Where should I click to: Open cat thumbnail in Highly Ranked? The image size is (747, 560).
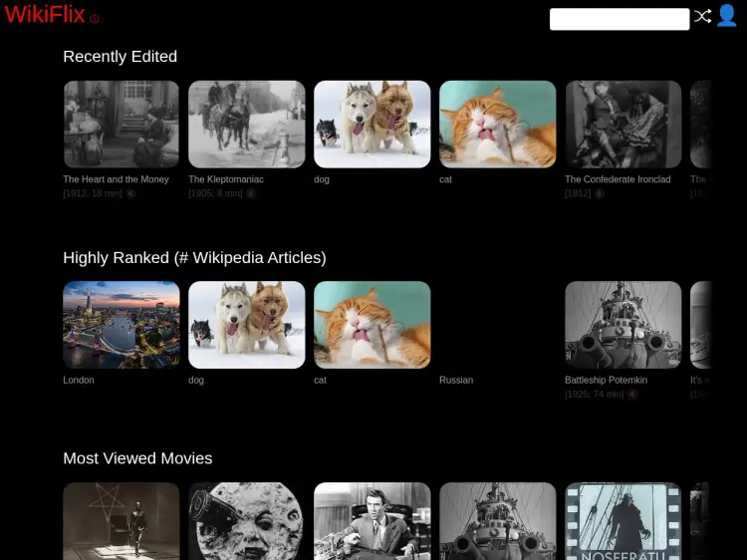point(373,325)
